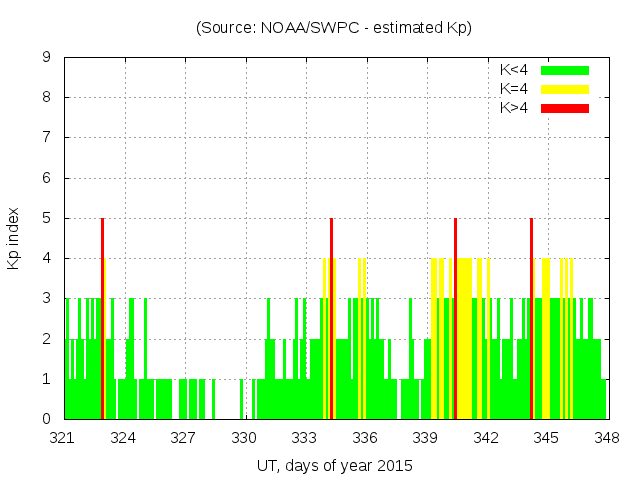Click the x-axis tick label 330
Viewport: 640px width, 480px height.
point(245,437)
